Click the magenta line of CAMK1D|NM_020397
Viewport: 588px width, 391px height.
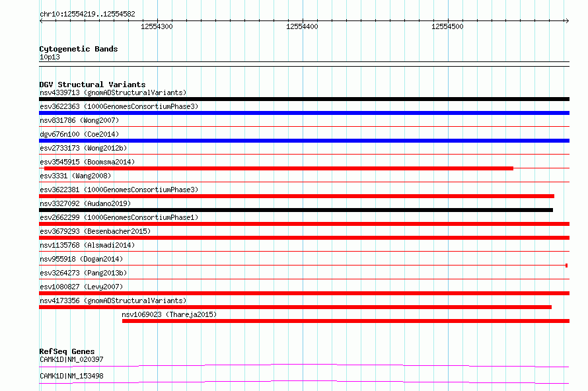click(304, 365)
